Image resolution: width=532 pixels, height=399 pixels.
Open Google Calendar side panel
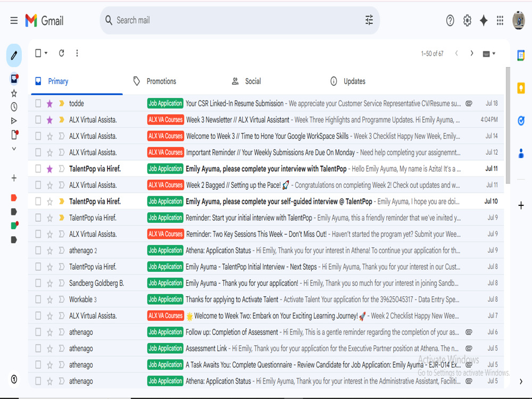(521, 55)
